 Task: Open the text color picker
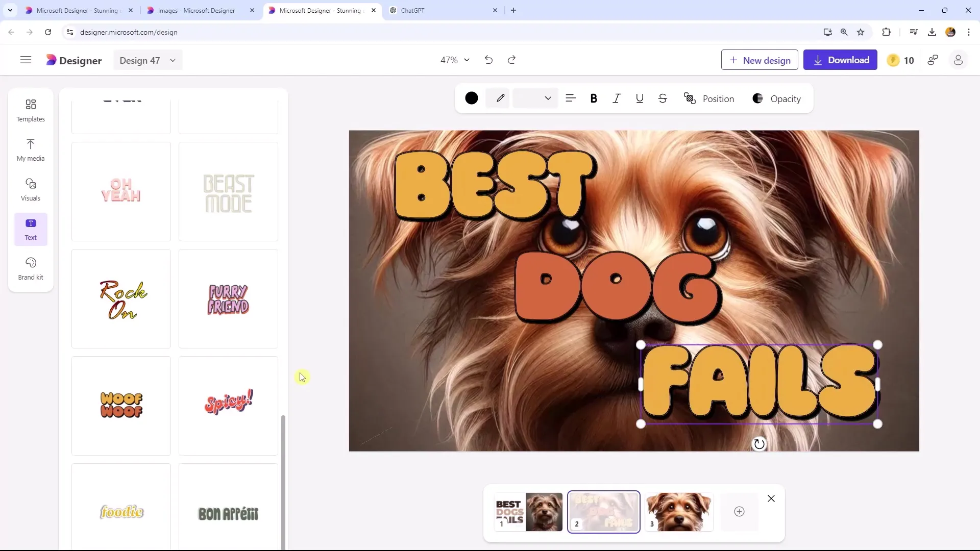(472, 98)
